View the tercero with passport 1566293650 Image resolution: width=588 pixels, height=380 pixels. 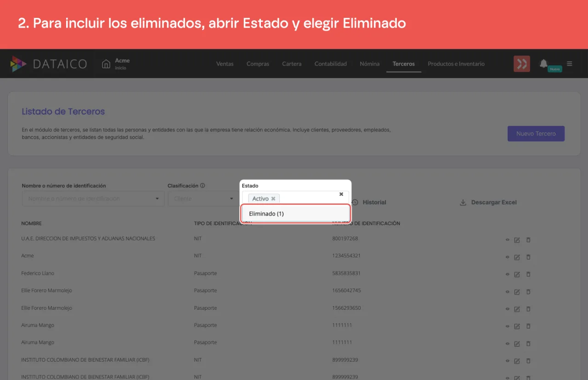(x=508, y=309)
